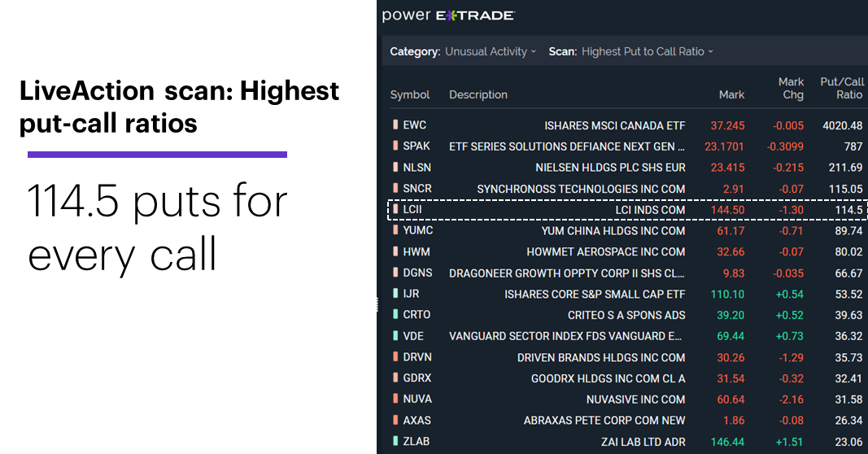Click the green indicator bar beside VDE
868x454 pixels.
coord(395,335)
